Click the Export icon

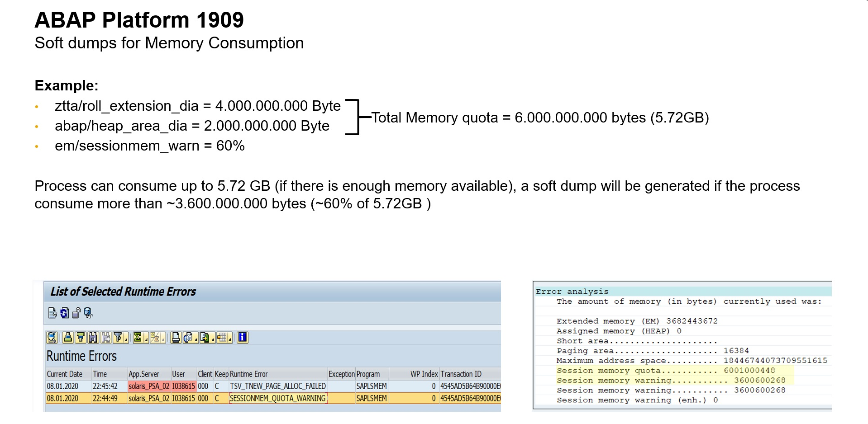(x=205, y=338)
